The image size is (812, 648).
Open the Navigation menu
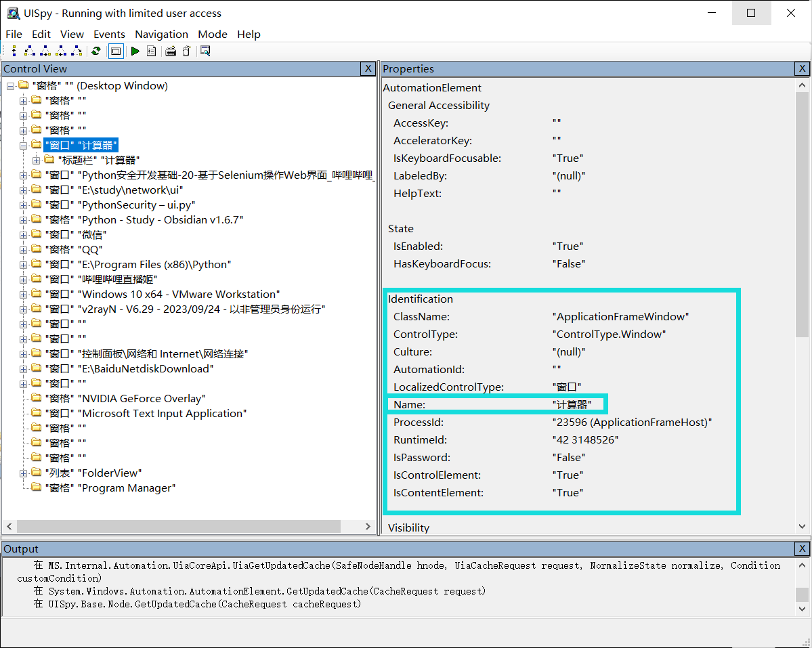click(x=161, y=34)
